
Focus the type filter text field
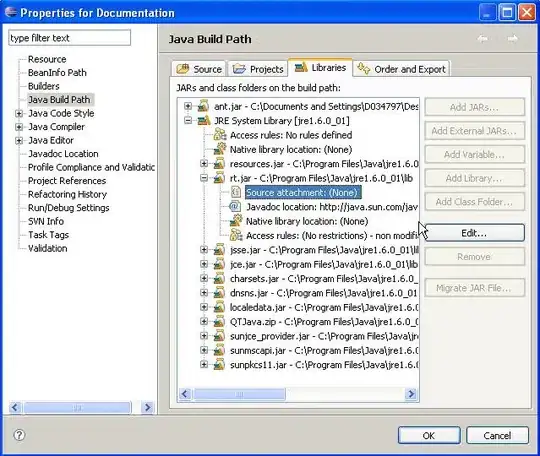tap(70, 38)
